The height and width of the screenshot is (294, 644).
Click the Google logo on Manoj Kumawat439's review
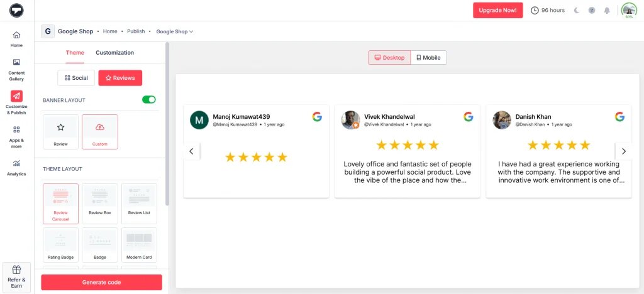[317, 116]
